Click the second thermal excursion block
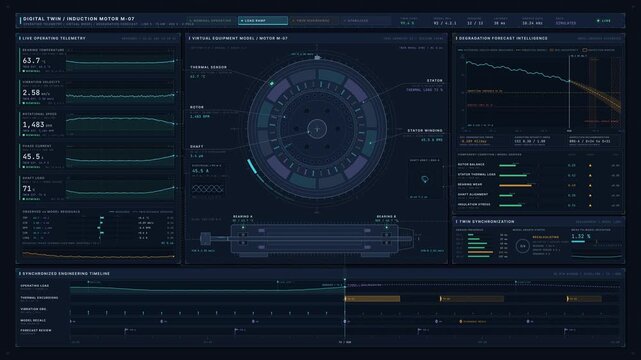This screenshot has width=641, height=360. [472, 299]
